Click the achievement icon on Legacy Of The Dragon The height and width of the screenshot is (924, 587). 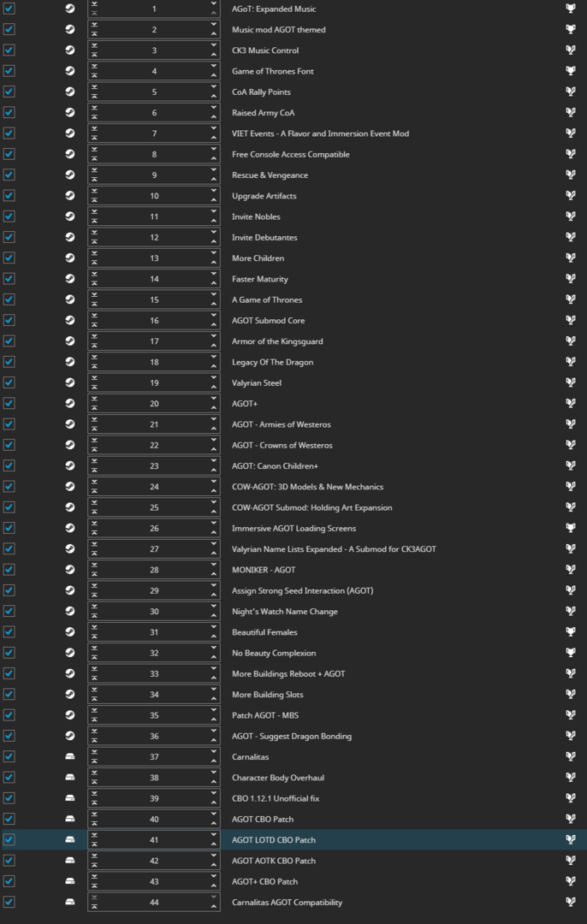coord(571,362)
